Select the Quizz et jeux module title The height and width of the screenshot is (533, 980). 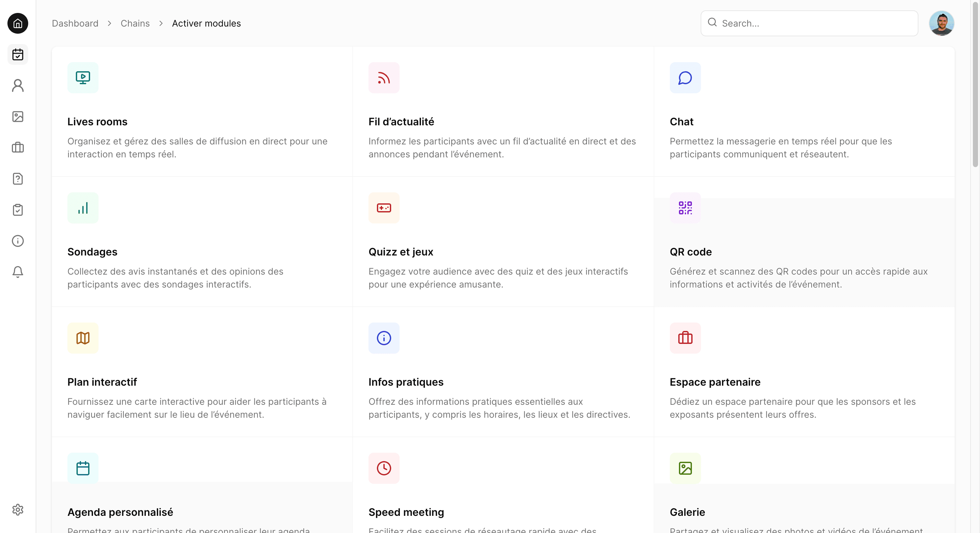coord(401,252)
